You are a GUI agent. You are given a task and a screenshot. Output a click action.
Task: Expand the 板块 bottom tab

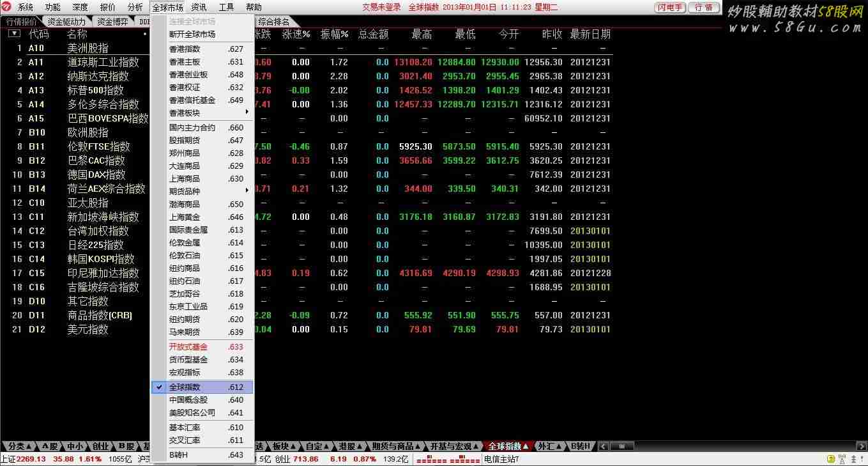point(284,446)
